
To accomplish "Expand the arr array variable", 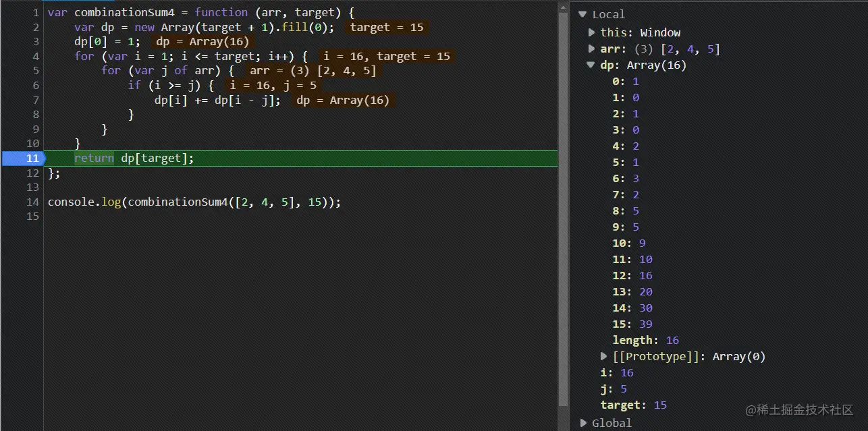I will 591,49.
